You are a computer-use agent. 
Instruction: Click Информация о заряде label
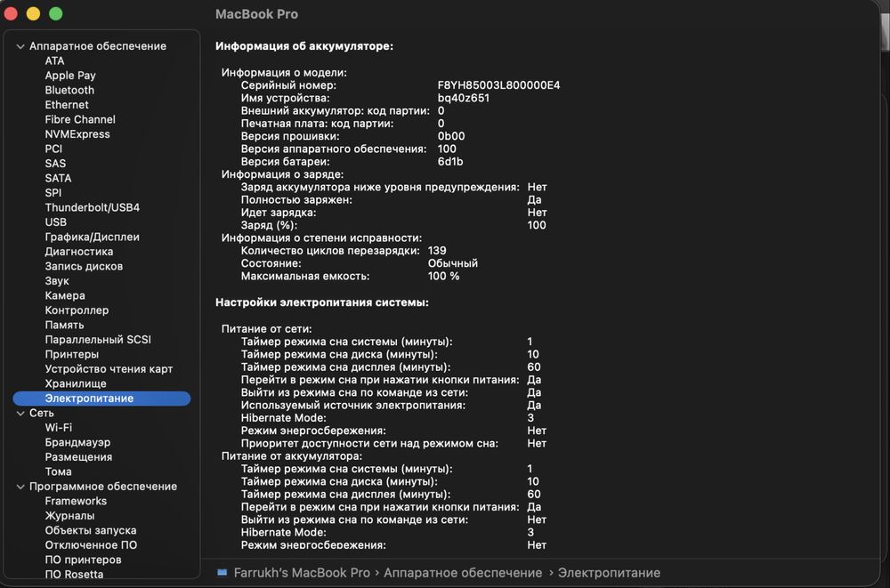283,174
